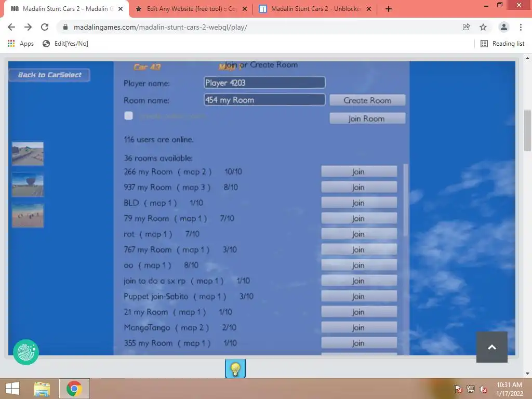Screen dimensions: 532x399
Task: Join the 767 my Room
Action: 359,250
